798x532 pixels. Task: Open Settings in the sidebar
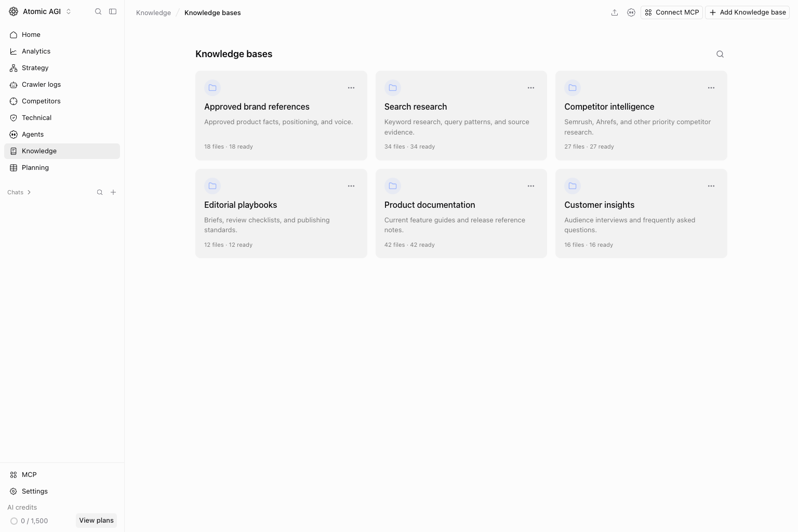coord(62,491)
